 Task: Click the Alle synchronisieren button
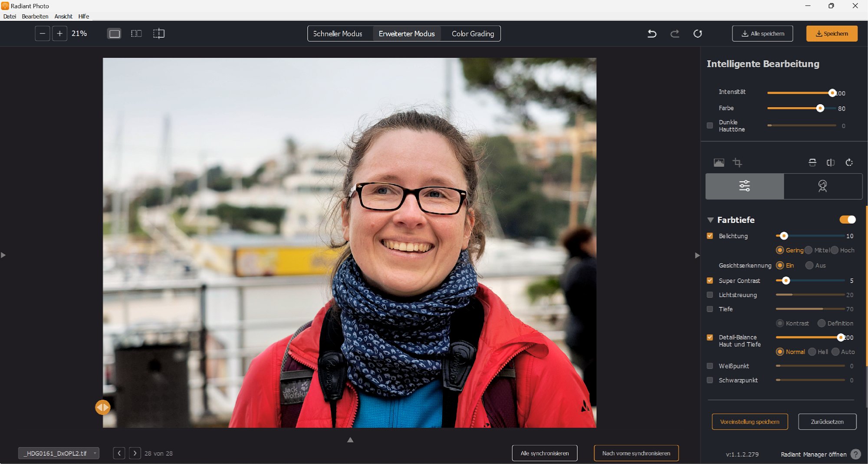544,453
